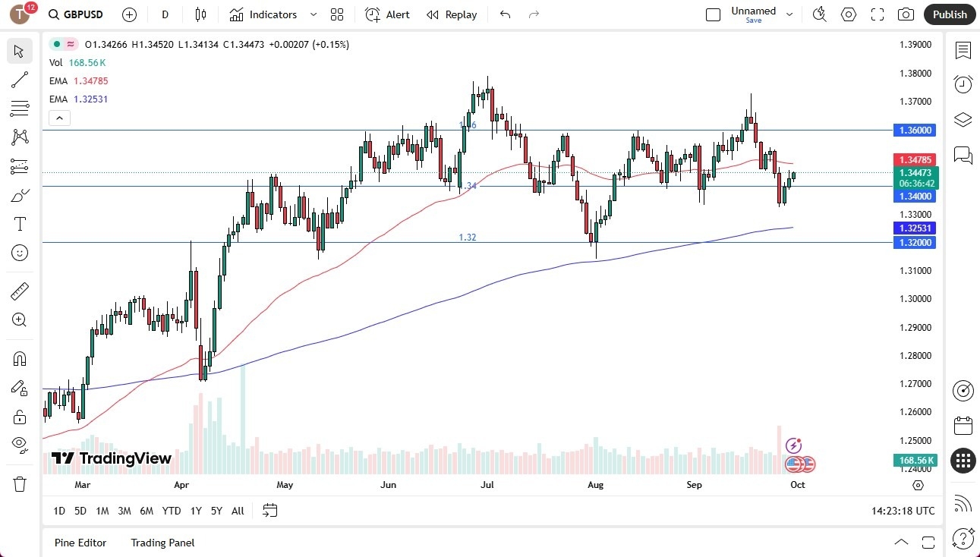Select the Text annotation tool
The width and height of the screenshot is (980, 557).
pos(19,223)
